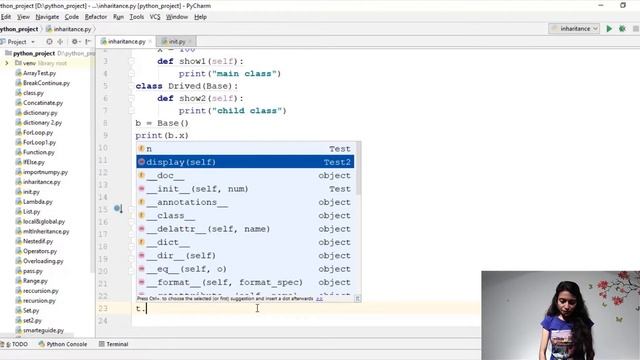Open Lambda.py in project tree
This screenshot has width=640, height=360.
point(38,202)
